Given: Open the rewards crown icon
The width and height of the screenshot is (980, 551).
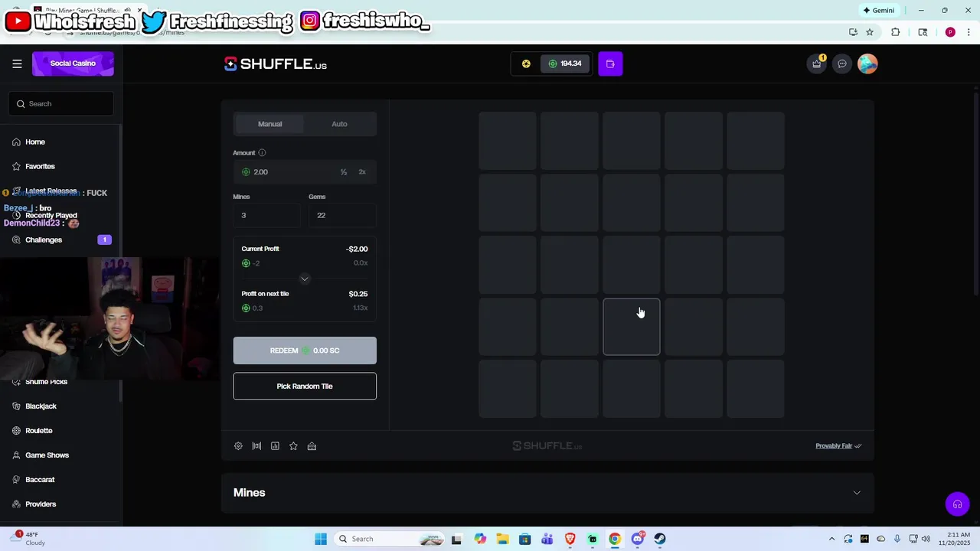Looking at the screenshot, I should coord(817,64).
